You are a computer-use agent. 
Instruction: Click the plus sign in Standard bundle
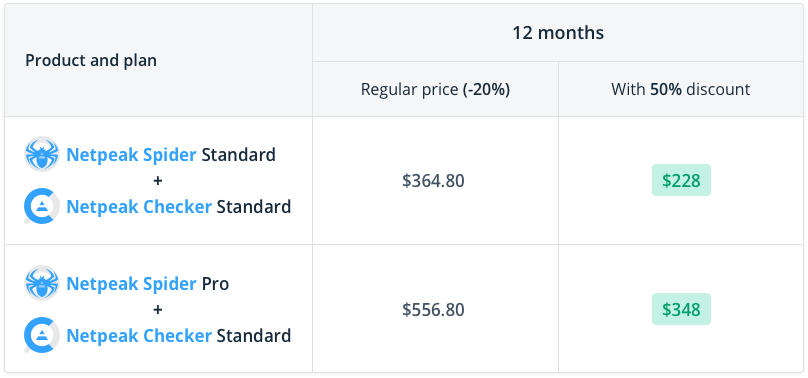pyautogui.click(x=158, y=181)
